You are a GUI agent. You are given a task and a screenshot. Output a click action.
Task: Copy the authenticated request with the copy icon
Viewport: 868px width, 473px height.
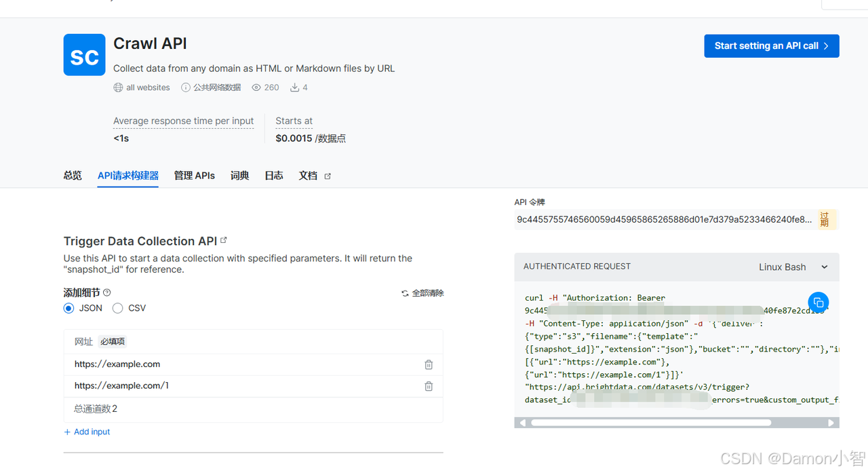point(818,302)
